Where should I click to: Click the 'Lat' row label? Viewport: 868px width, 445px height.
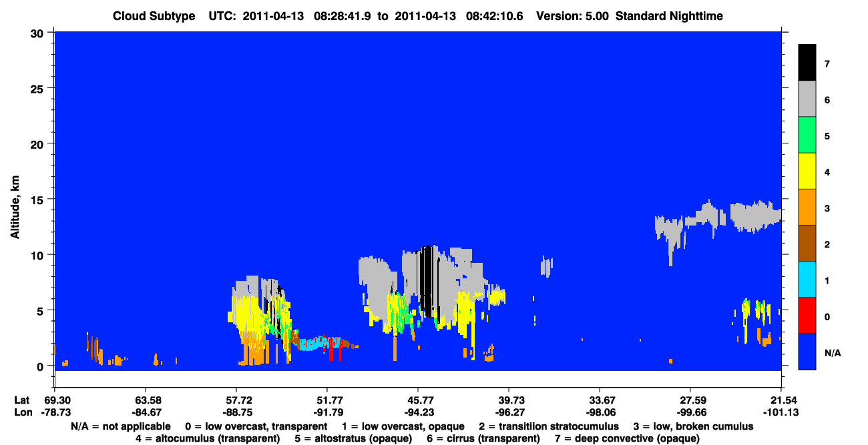pyautogui.click(x=21, y=400)
